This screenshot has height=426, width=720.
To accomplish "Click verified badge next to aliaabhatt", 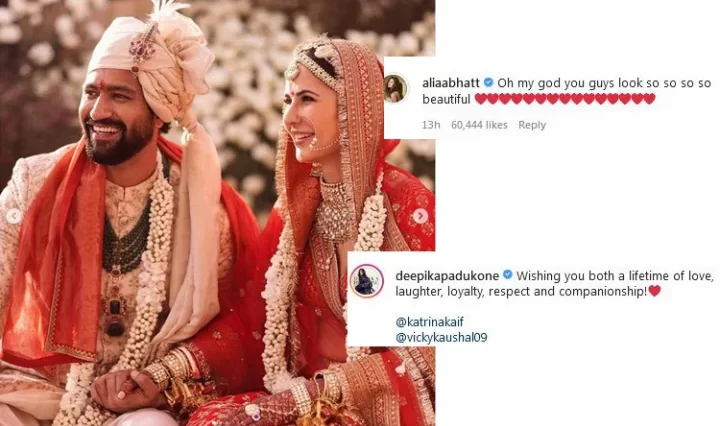I will [x=489, y=83].
